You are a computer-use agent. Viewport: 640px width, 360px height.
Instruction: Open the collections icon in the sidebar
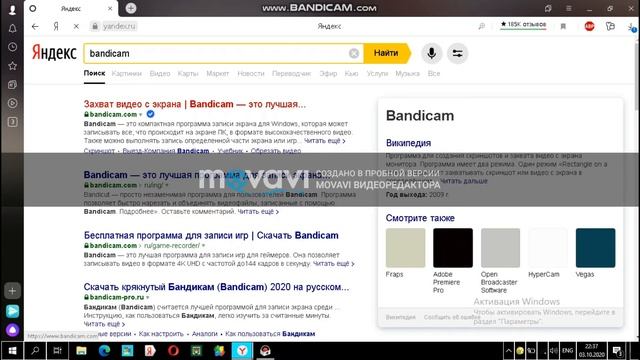point(12,84)
